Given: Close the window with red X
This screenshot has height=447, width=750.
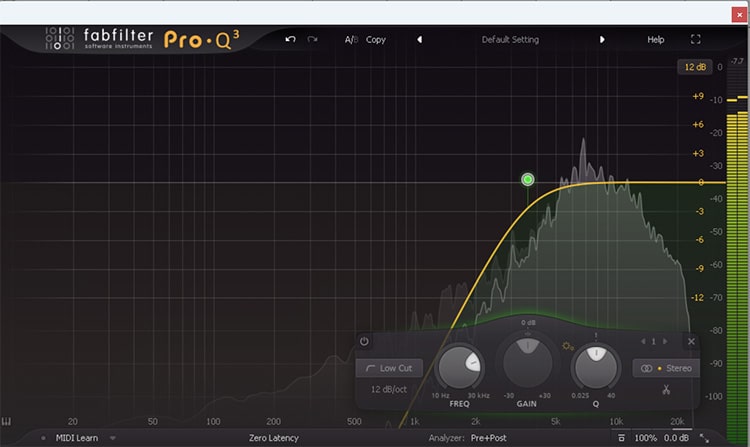Looking at the screenshot, I should coord(739,15).
